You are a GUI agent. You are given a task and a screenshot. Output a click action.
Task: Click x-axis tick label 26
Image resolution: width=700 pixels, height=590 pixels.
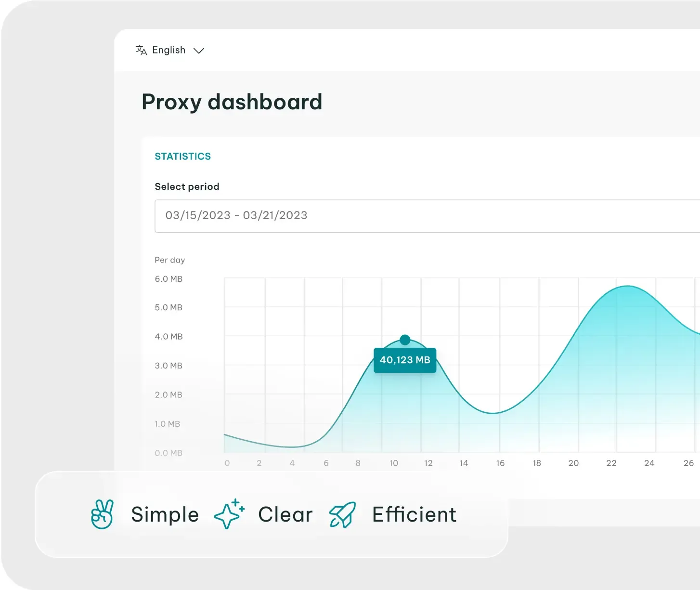click(x=689, y=463)
